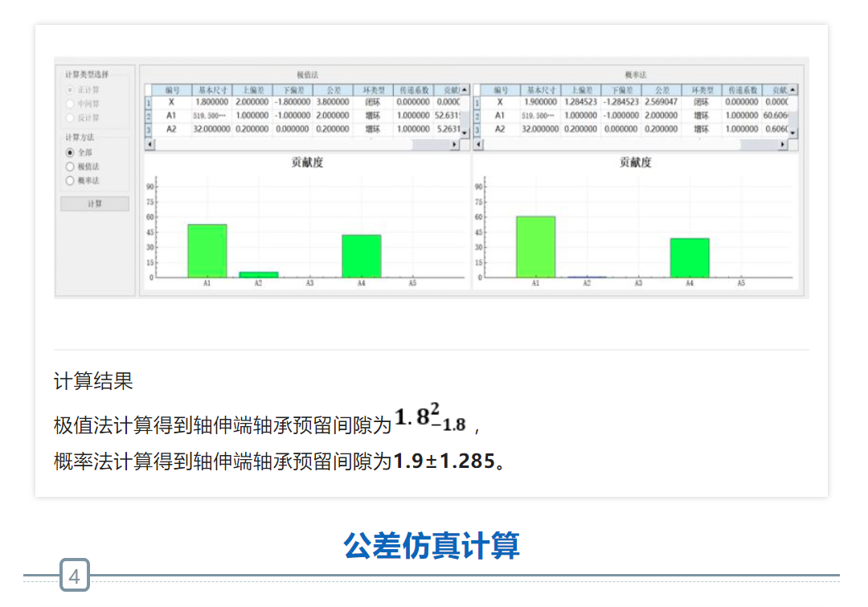This screenshot has width=868, height=607.
Task: Select row header 2 in 极值法 table
Action: click(149, 117)
